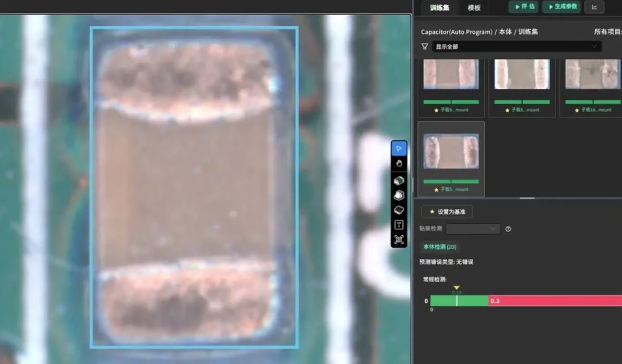The width and height of the screenshot is (622, 364).
Task: Select the 本体检测 (2D) tab
Action: 439,247
